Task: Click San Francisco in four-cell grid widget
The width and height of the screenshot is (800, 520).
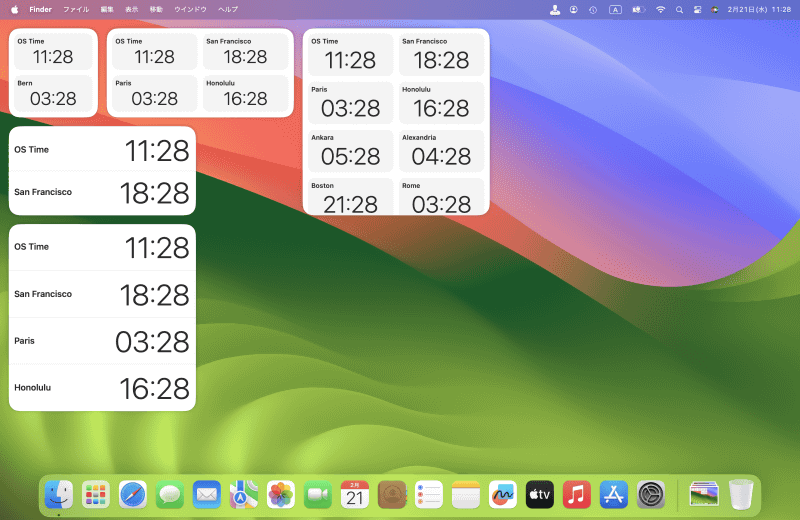Action: (x=245, y=52)
